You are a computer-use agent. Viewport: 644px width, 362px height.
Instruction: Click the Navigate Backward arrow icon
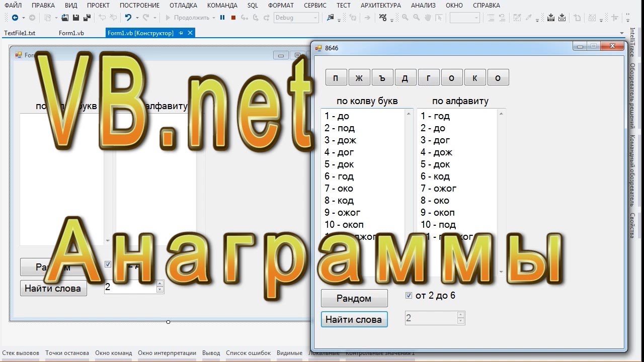click(x=15, y=18)
